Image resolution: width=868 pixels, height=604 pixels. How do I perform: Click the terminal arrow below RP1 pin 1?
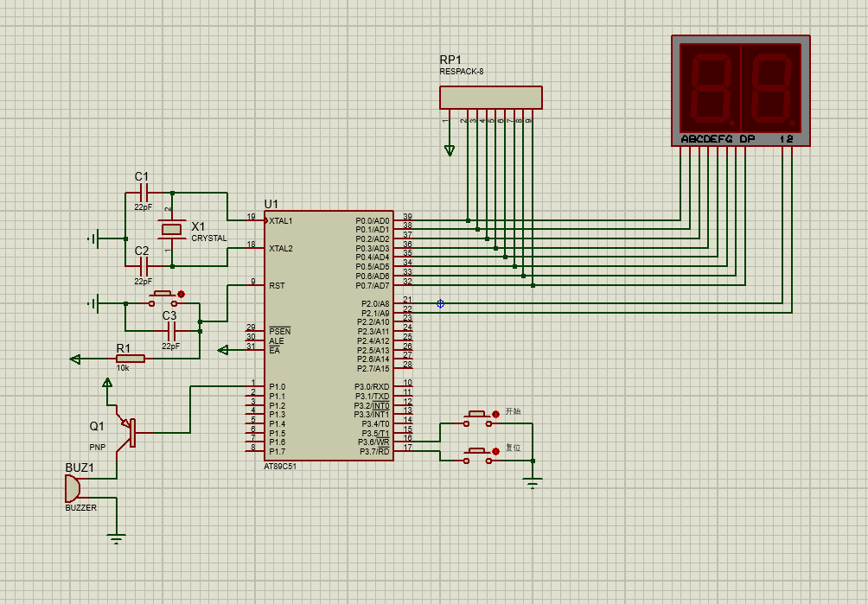450,149
